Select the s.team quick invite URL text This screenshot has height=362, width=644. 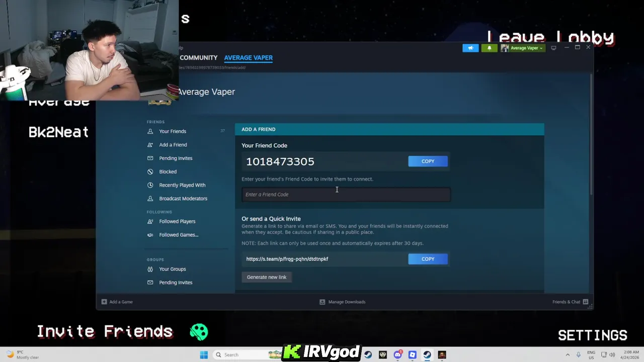[x=287, y=259]
